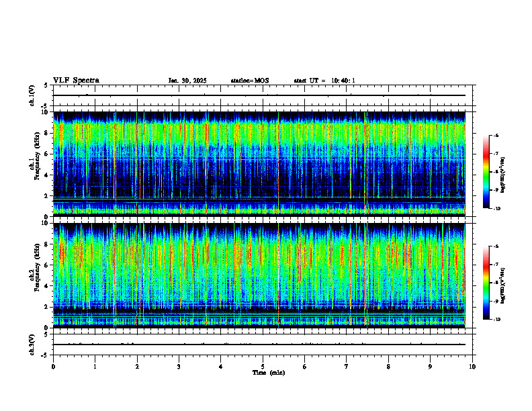This screenshot has width=532, height=411.
Task: Click the ch.2 colorbar log(PSD) units label
Action: [x=503, y=285]
